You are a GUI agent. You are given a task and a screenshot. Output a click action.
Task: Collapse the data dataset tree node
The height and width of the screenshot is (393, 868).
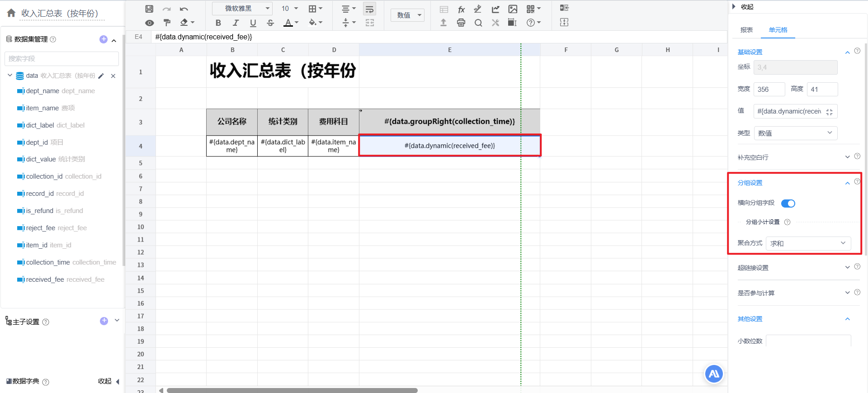10,75
